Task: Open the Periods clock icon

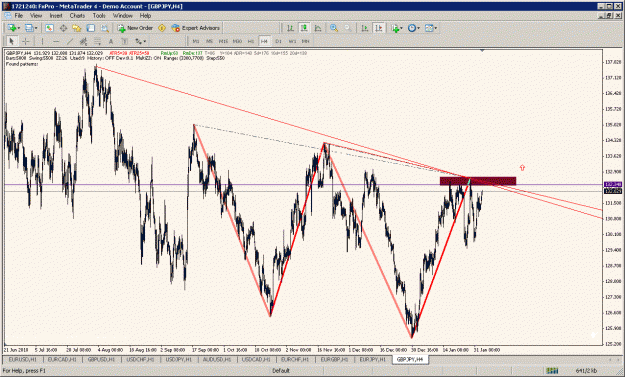Action: pyautogui.click(x=412, y=28)
